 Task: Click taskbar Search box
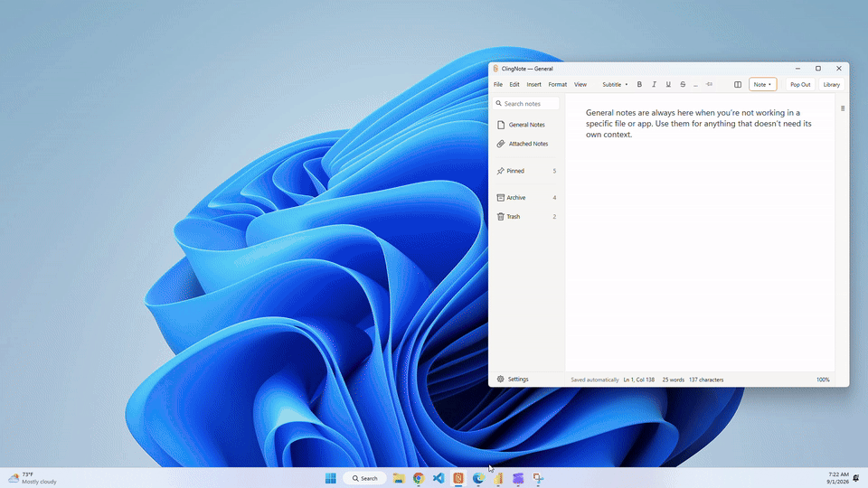[x=364, y=478]
